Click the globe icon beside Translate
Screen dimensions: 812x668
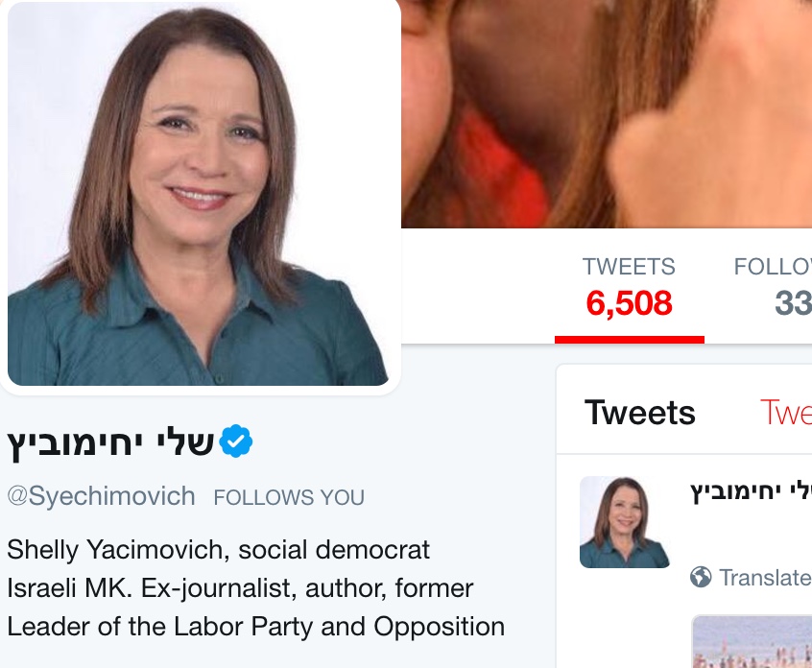701,577
